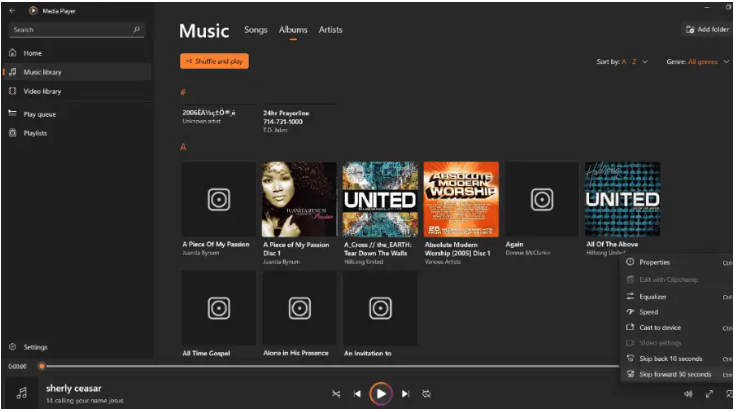Open A Piece of My Passion Disc 1 cover
The height and width of the screenshot is (412, 737).
(x=299, y=199)
